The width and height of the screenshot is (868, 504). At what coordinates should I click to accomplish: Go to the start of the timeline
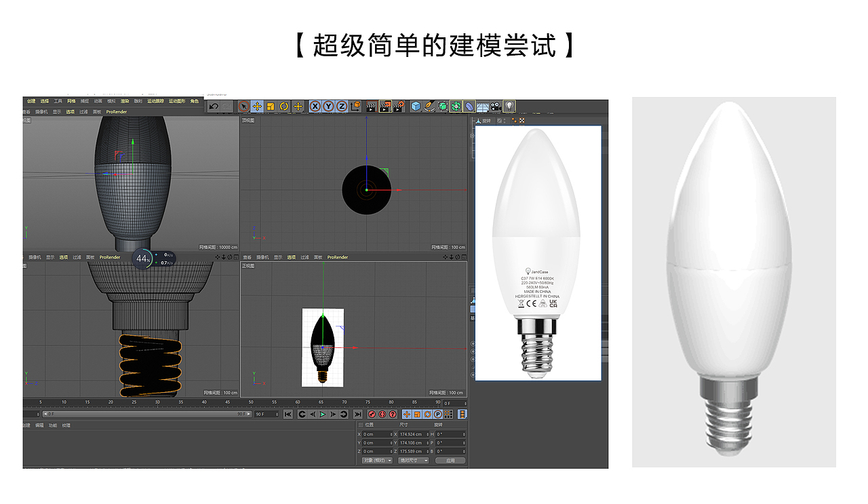click(x=288, y=414)
